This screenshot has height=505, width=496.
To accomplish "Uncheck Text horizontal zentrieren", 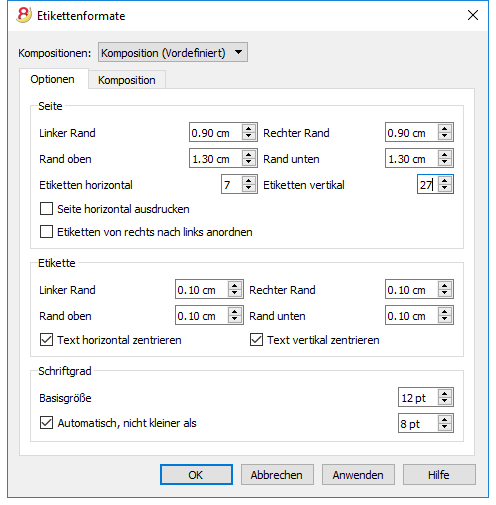I will coord(46,340).
